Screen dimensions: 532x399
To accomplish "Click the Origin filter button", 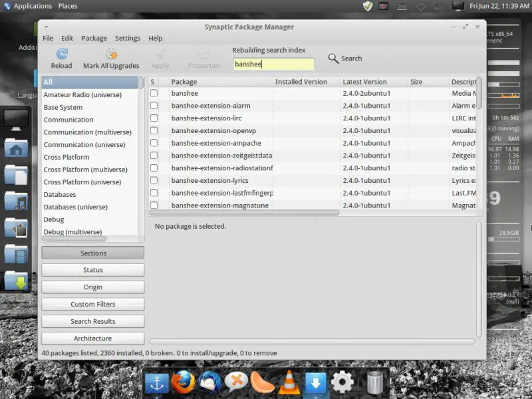I will point(93,287).
